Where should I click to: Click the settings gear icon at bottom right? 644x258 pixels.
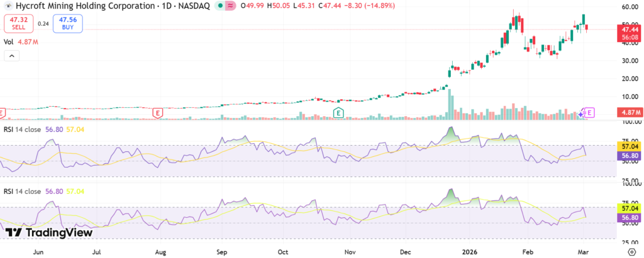coord(631,250)
